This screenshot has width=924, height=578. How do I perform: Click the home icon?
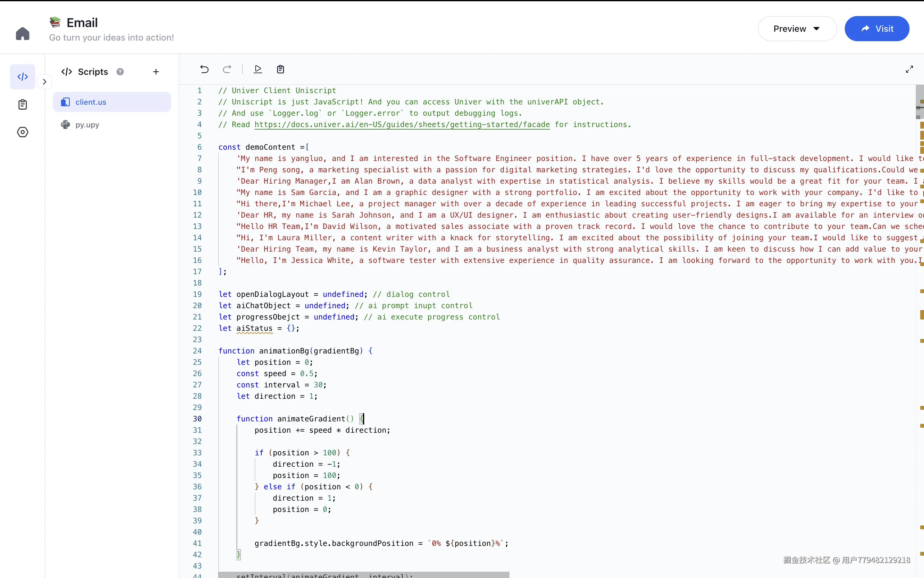(23, 34)
